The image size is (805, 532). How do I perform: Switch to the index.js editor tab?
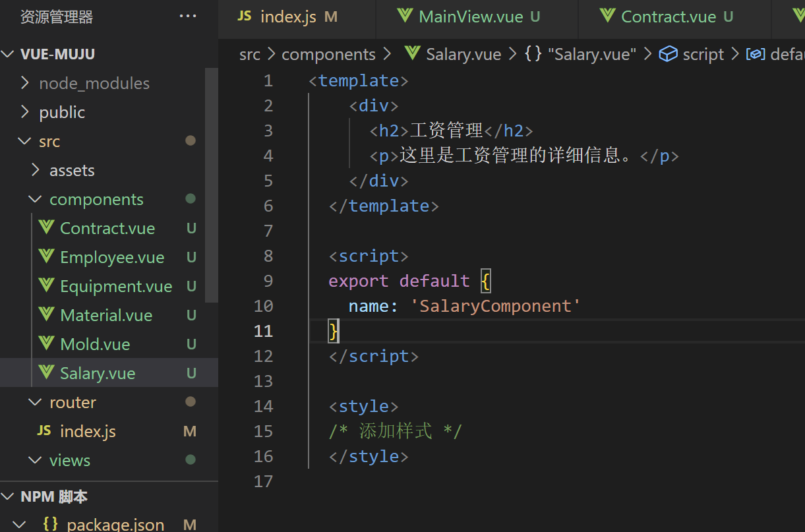point(288,17)
